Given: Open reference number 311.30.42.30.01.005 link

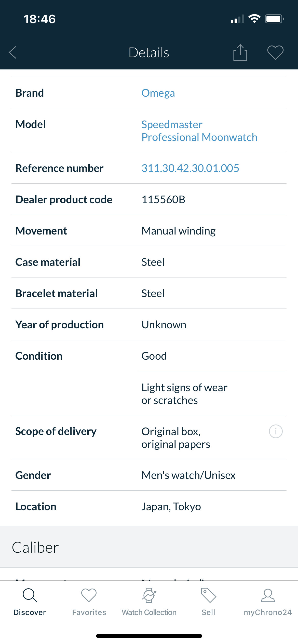Looking at the screenshot, I should point(190,168).
